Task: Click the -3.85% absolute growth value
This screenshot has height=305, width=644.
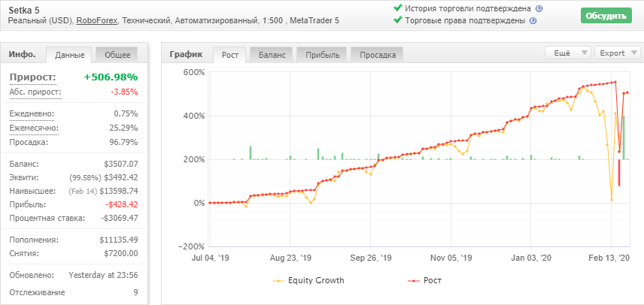Action: point(124,92)
